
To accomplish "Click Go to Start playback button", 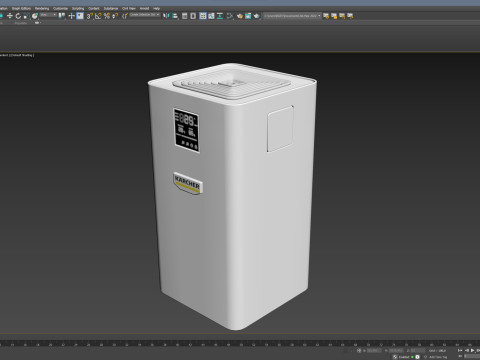I will tap(460, 351).
